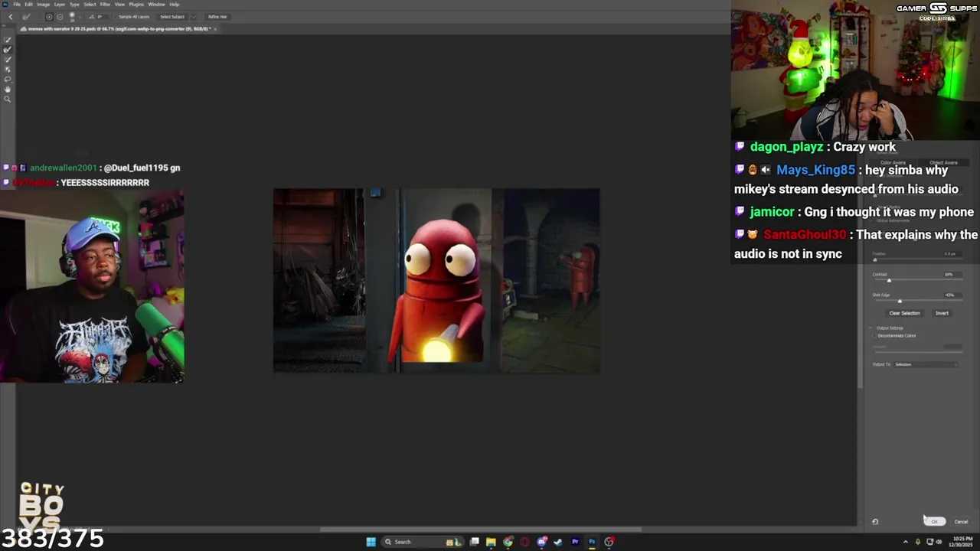980x551 pixels.
Task: Click the Clear Selection button
Action: (904, 313)
